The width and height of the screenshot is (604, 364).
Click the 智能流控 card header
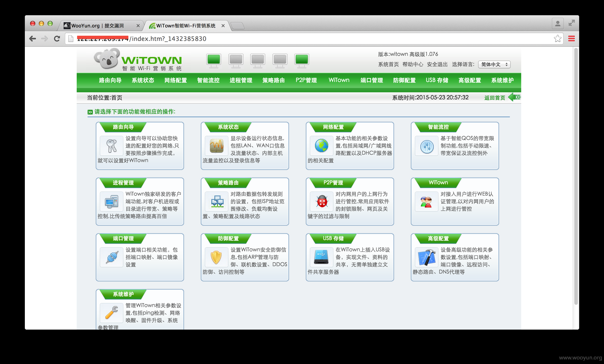click(438, 127)
